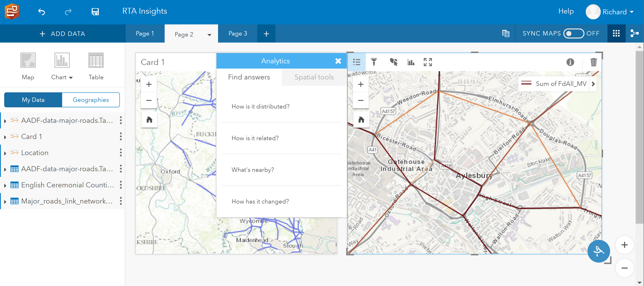Image resolution: width=644 pixels, height=286 pixels.
Task: Click the page vertical scrollbar
Action: pyautogui.click(x=639, y=137)
